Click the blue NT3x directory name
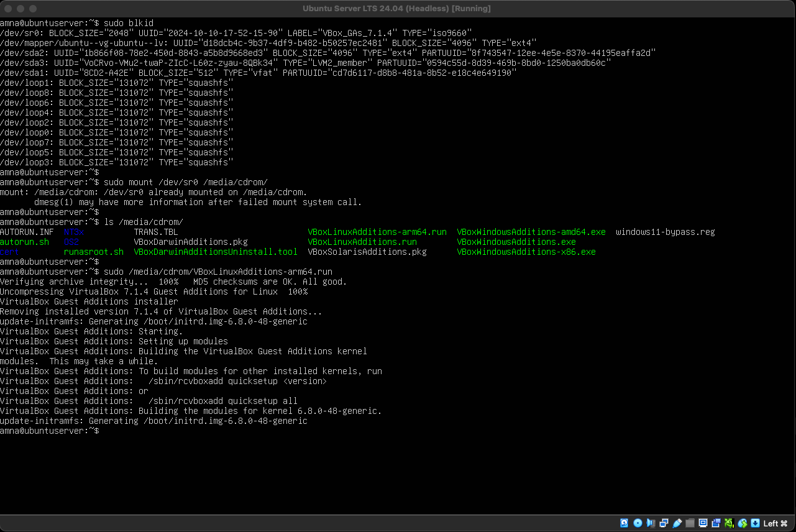 click(x=74, y=232)
